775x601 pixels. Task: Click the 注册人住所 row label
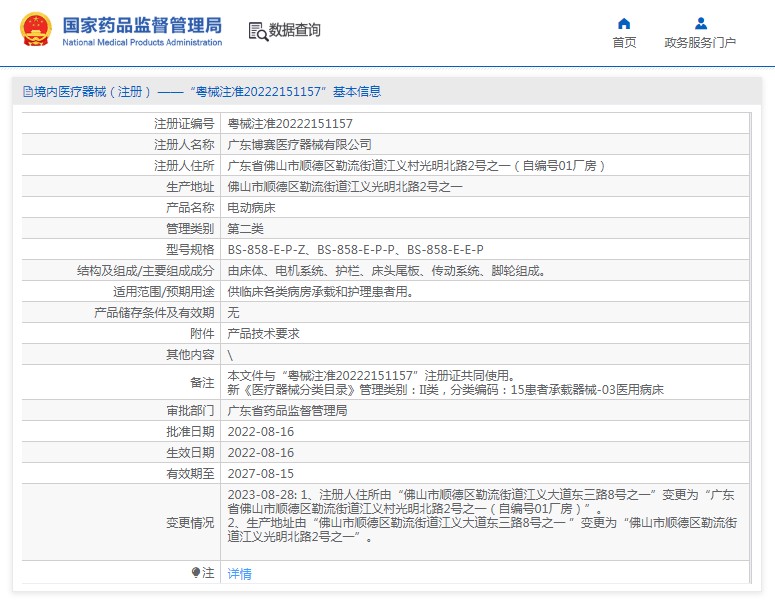[184, 166]
